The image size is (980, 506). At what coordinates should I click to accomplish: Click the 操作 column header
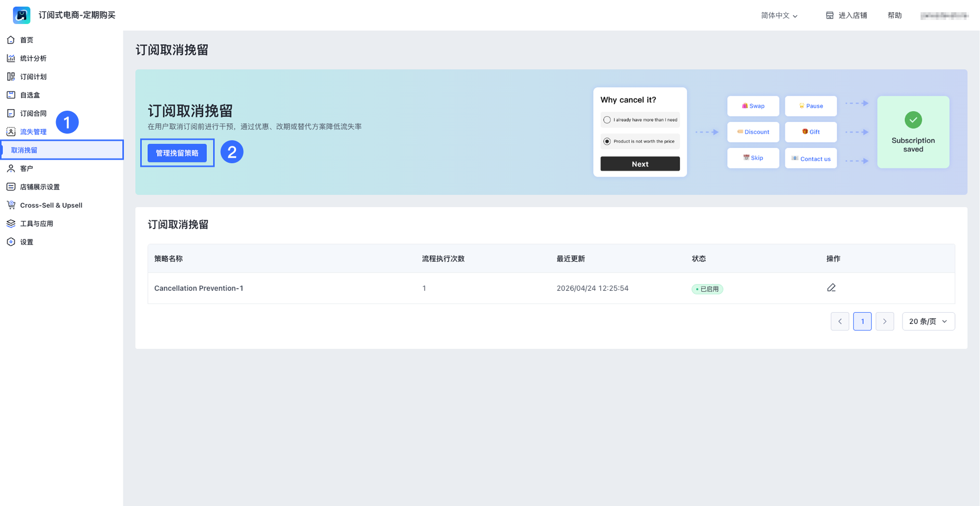pos(833,259)
